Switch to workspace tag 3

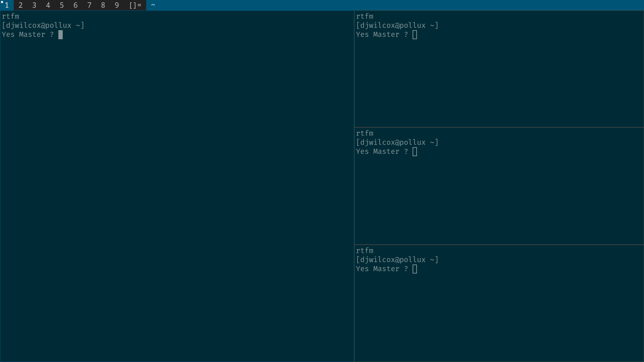[x=34, y=5]
